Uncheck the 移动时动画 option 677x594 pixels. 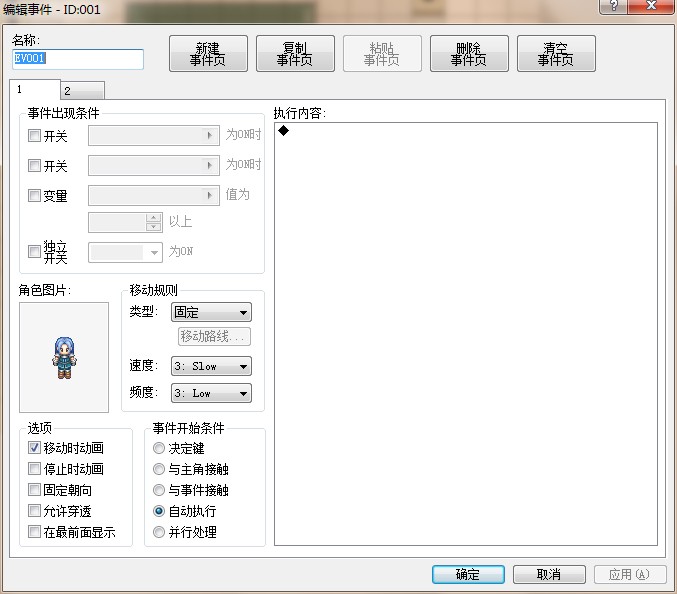[34, 447]
